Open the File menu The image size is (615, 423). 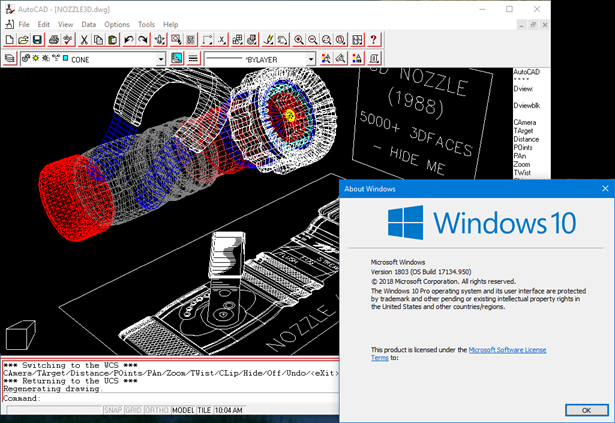(24, 24)
